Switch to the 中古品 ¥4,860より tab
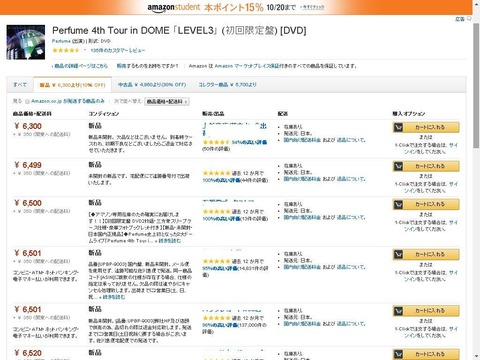This screenshot has height=360, width=480. tap(152, 85)
